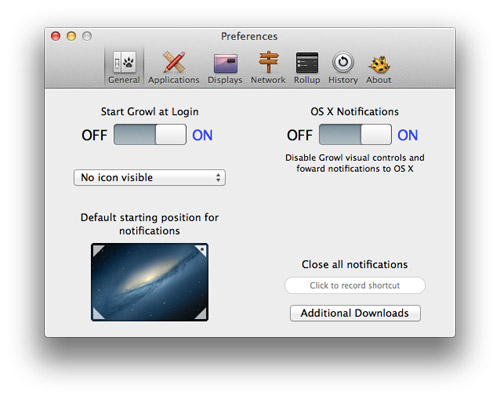Image resolution: width=500 pixels, height=399 pixels.
Task: Open the Network signpost icon
Action: [x=268, y=62]
